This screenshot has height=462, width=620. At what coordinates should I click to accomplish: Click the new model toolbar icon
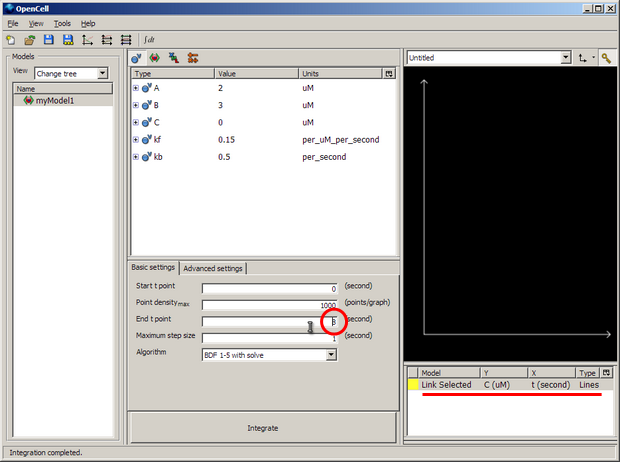point(11,40)
